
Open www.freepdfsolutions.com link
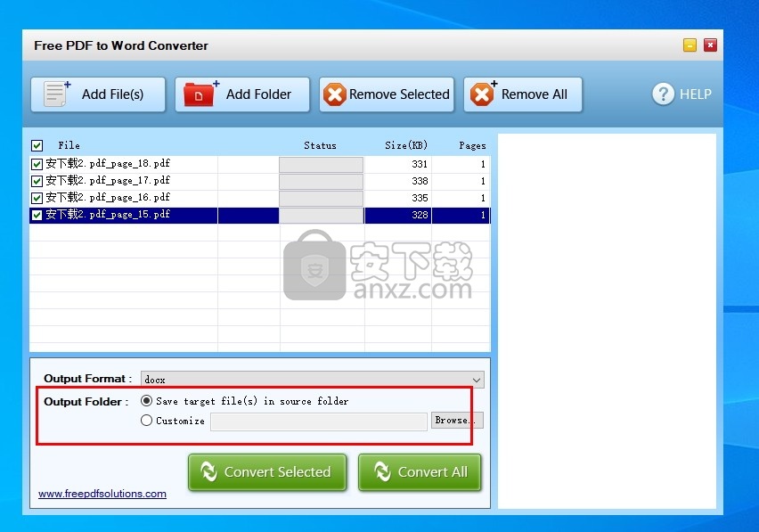pos(102,494)
